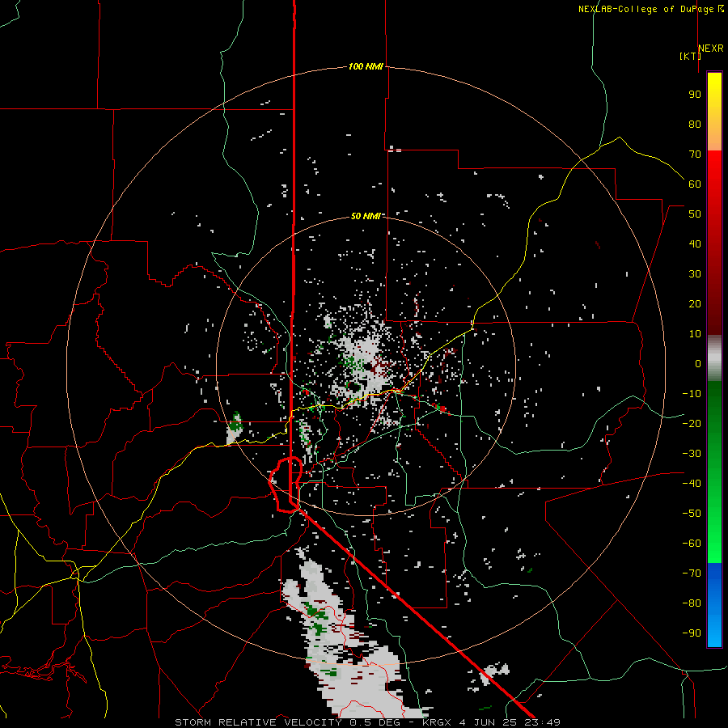Select the 50 NMI range ring label
Screen dimensions: 728x728
[x=365, y=216]
